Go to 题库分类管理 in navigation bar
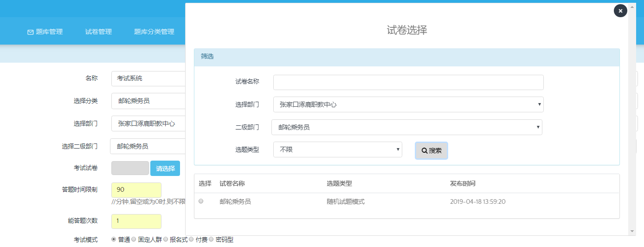 154,32
